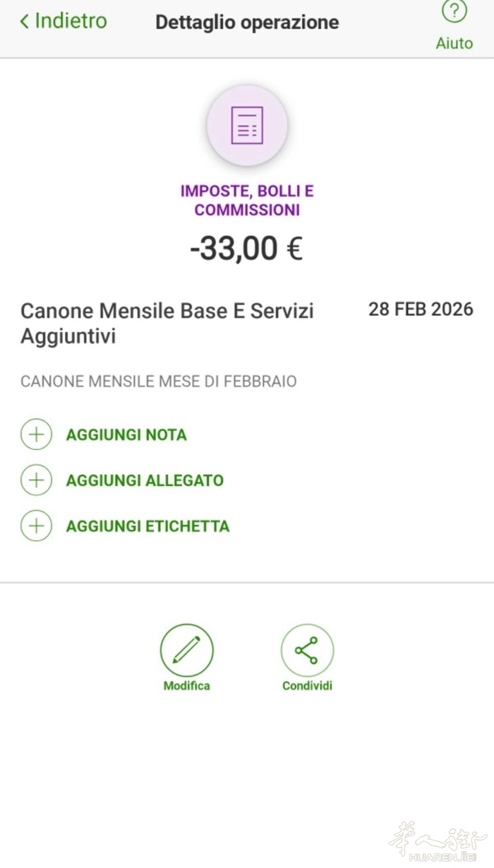The image size is (494, 868).
Task: Click the Aiuto label
Action: click(x=454, y=43)
